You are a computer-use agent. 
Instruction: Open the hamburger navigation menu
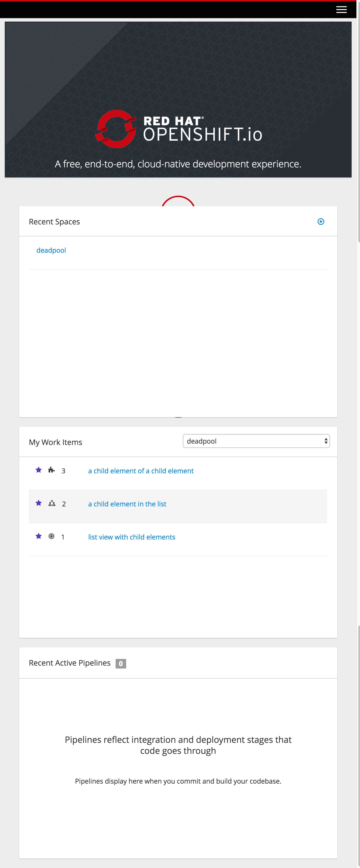click(341, 9)
